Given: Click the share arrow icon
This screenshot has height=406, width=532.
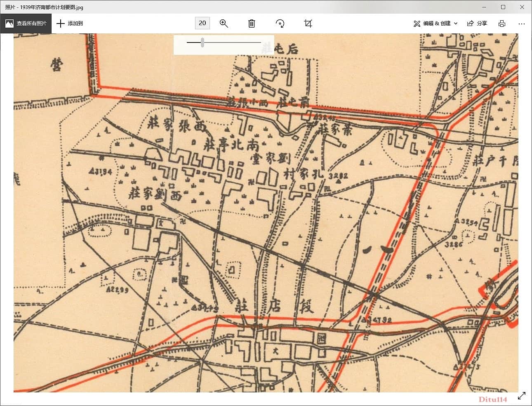Looking at the screenshot, I should 470,24.
